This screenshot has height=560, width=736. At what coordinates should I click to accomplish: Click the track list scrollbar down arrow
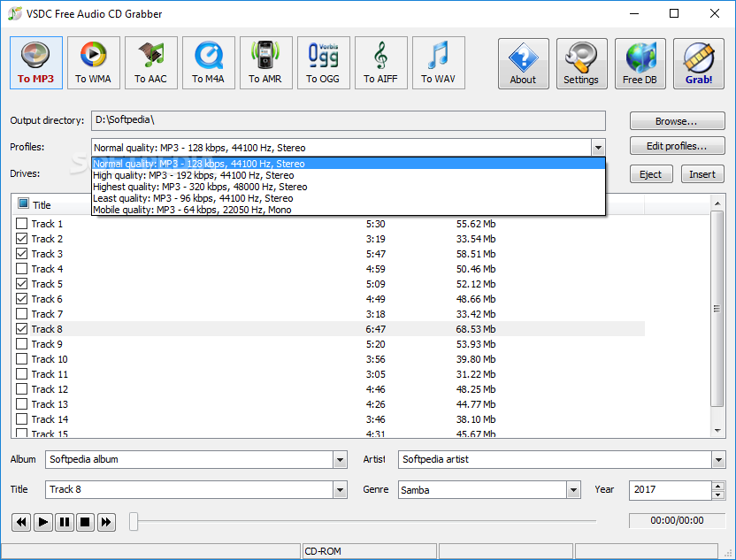717,430
